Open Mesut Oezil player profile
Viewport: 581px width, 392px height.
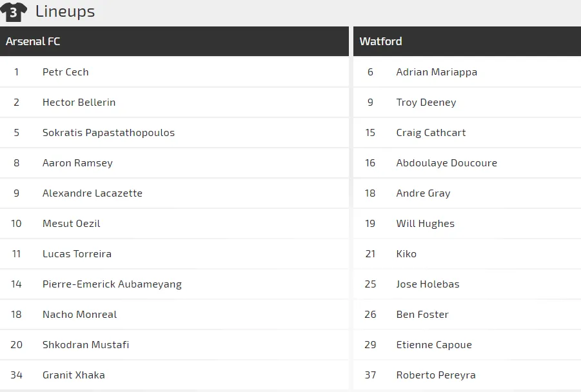(x=71, y=224)
